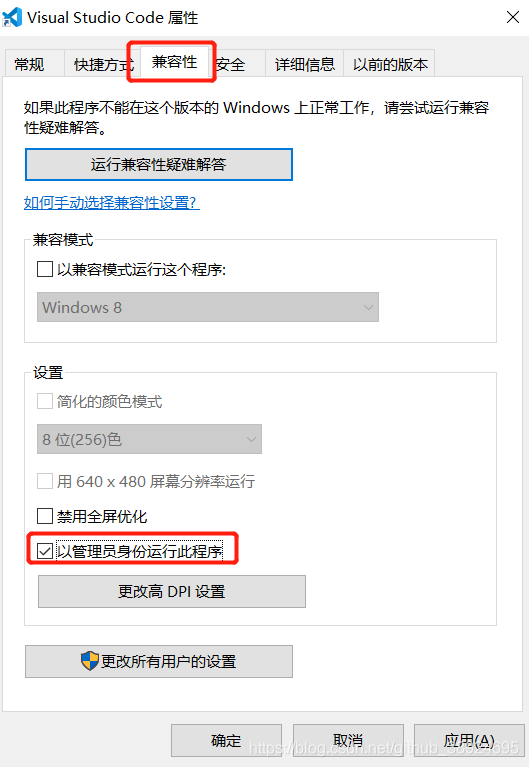Open 如何手动选择兼容性设置 help link
Screen dimensions: 529x767
(112, 203)
